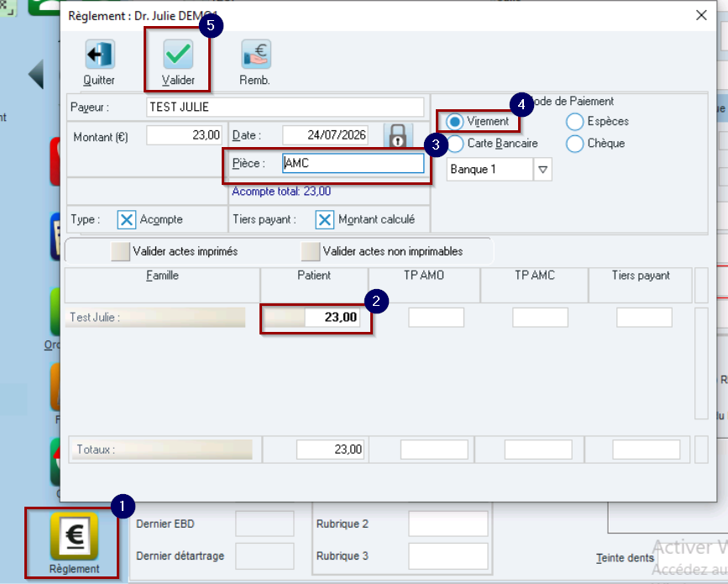Click Valider actes imprimés button
Screen dimensions: 728x584
[120, 251]
